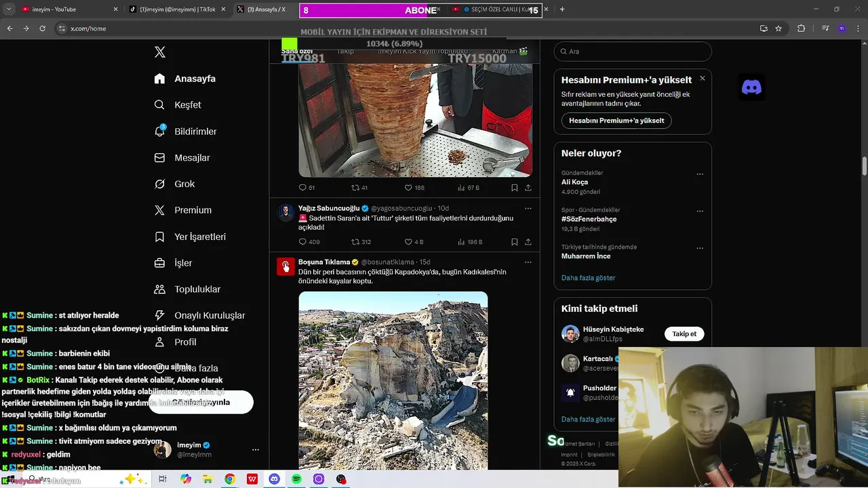868x488 pixels.
Task: Switch to the imeyim TikTok tab
Action: pyautogui.click(x=178, y=9)
